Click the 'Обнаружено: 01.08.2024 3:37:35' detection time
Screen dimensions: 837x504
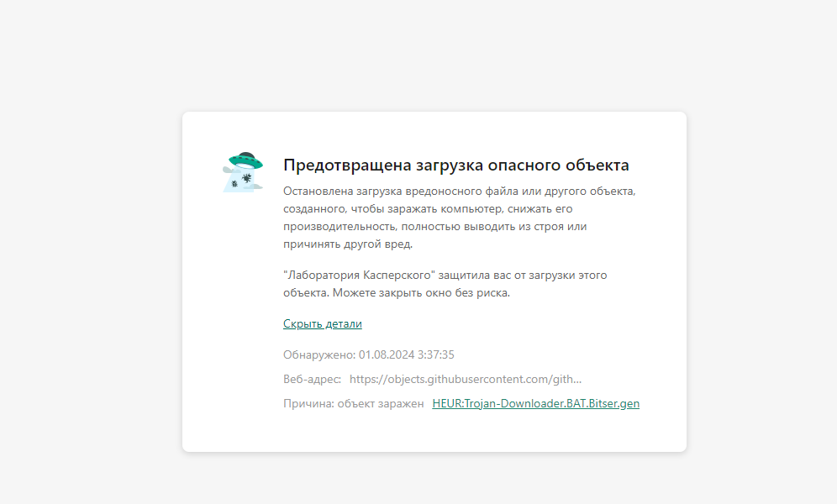(x=369, y=354)
